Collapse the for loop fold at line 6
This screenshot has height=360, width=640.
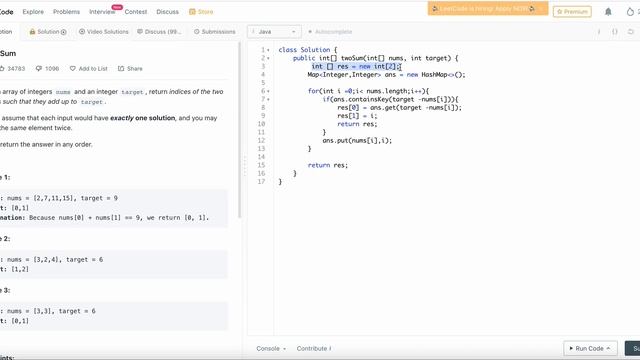point(268,91)
